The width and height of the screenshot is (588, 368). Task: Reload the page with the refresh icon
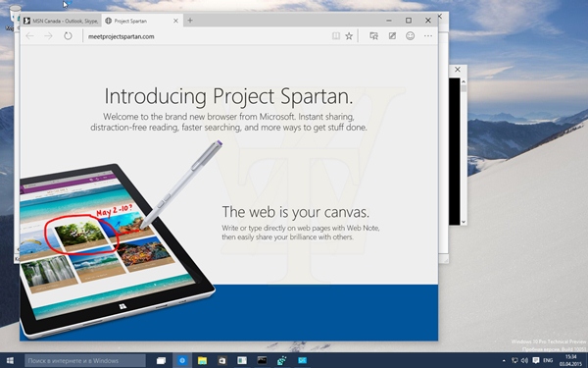(x=68, y=36)
